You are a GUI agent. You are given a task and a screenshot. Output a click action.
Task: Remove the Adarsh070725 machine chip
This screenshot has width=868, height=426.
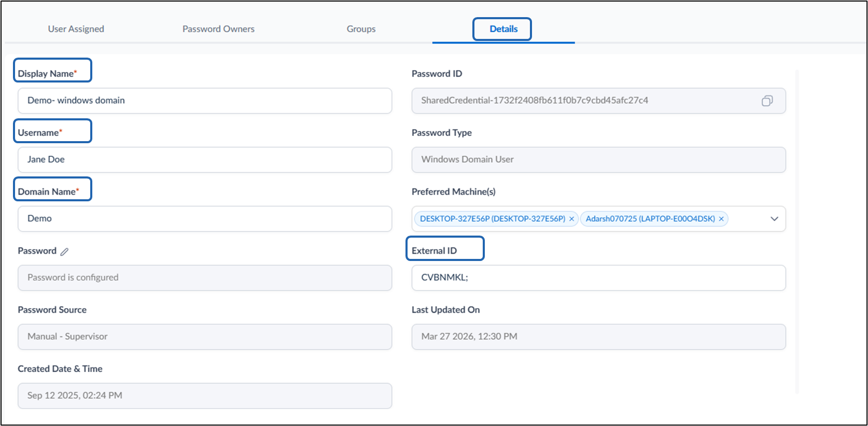click(721, 219)
